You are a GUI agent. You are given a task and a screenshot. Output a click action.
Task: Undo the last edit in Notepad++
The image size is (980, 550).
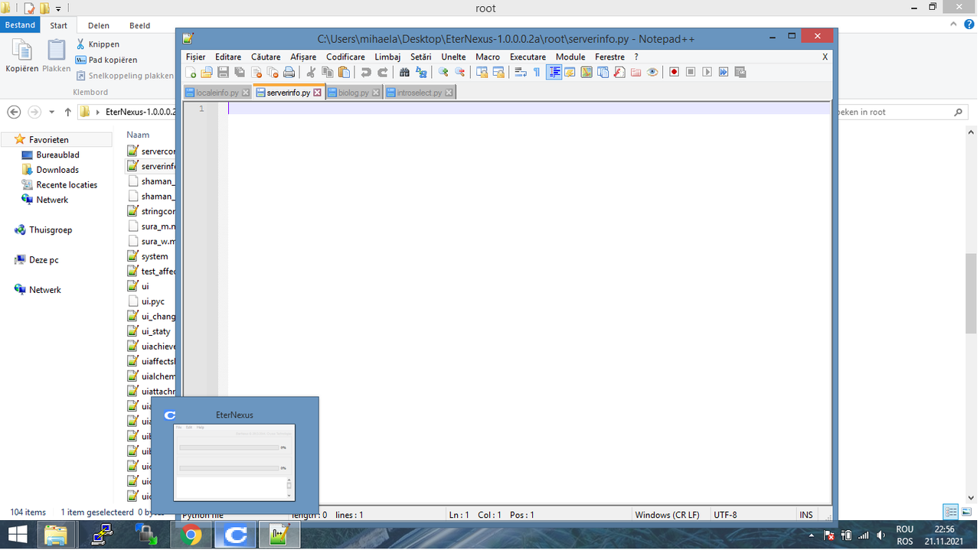click(366, 73)
